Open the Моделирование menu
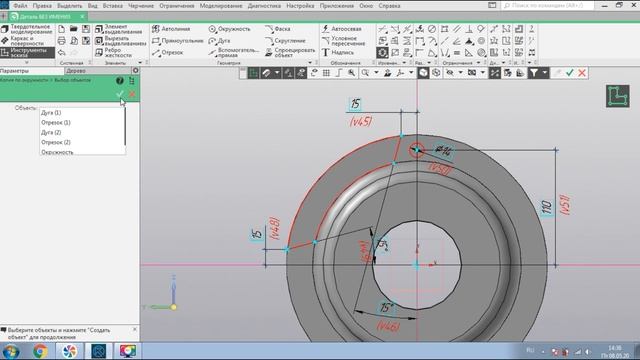This screenshot has width=640, height=360. pyautogui.click(x=221, y=6)
